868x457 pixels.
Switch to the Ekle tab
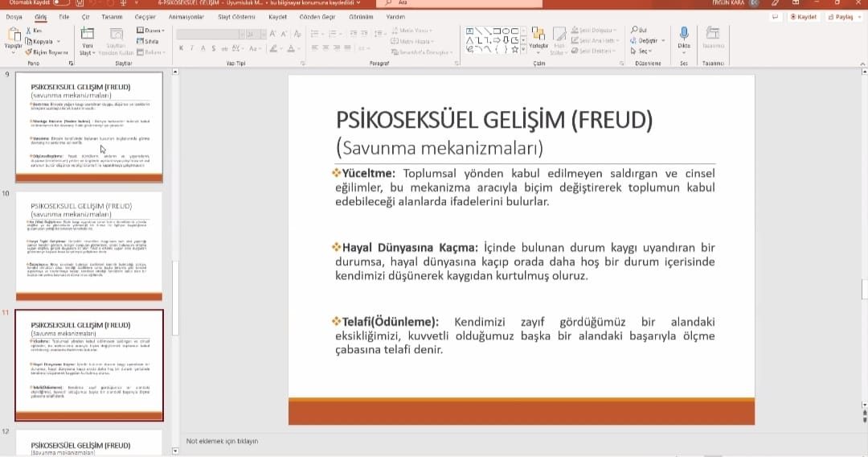(x=64, y=17)
